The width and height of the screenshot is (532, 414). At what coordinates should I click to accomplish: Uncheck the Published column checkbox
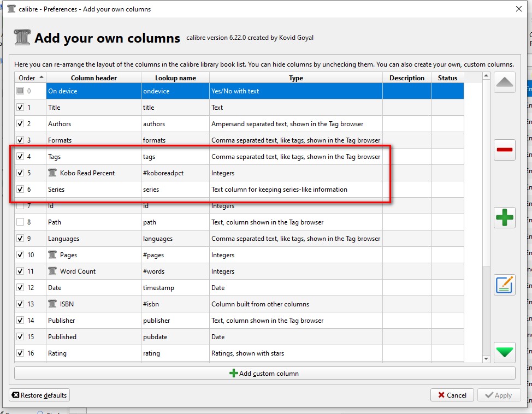click(20, 336)
